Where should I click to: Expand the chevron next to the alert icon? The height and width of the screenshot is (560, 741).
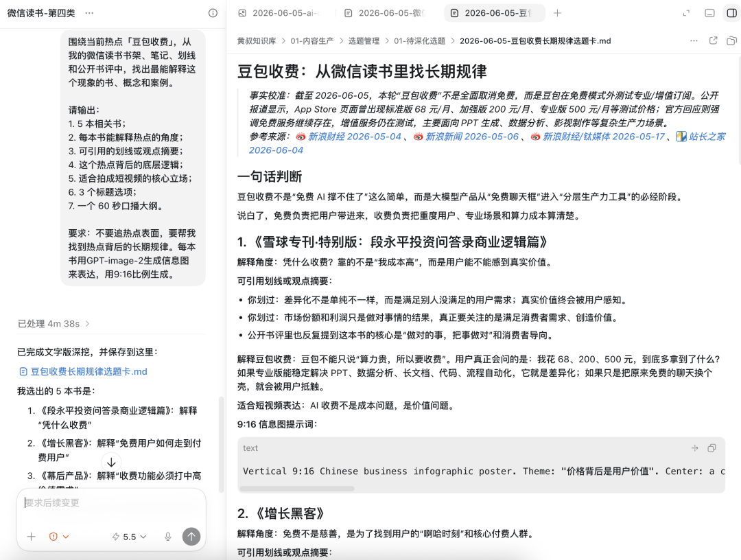[66, 537]
